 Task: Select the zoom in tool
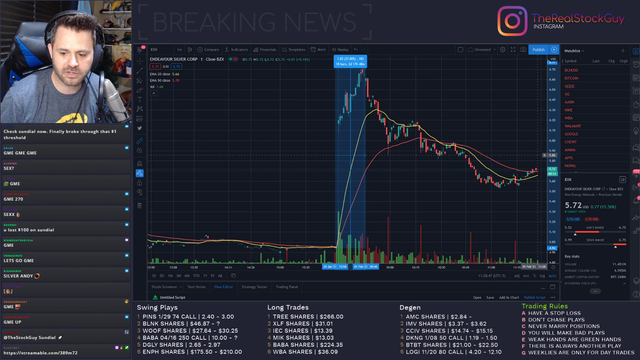140,151
